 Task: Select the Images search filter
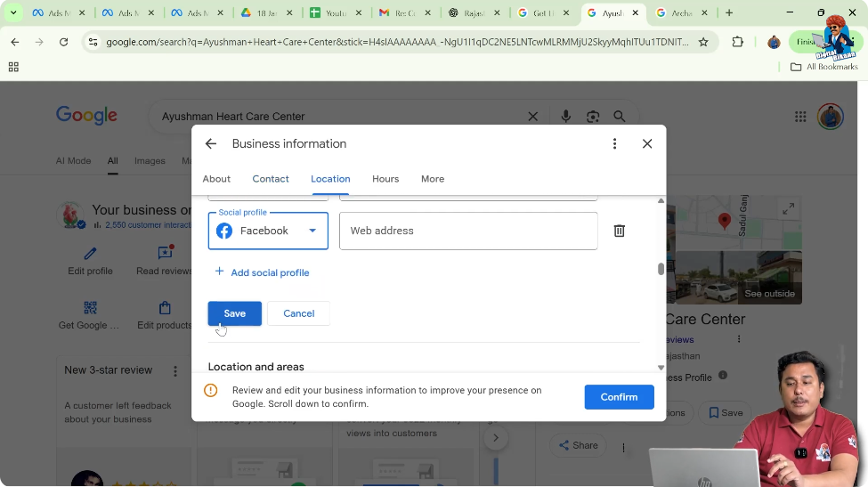pyautogui.click(x=150, y=161)
